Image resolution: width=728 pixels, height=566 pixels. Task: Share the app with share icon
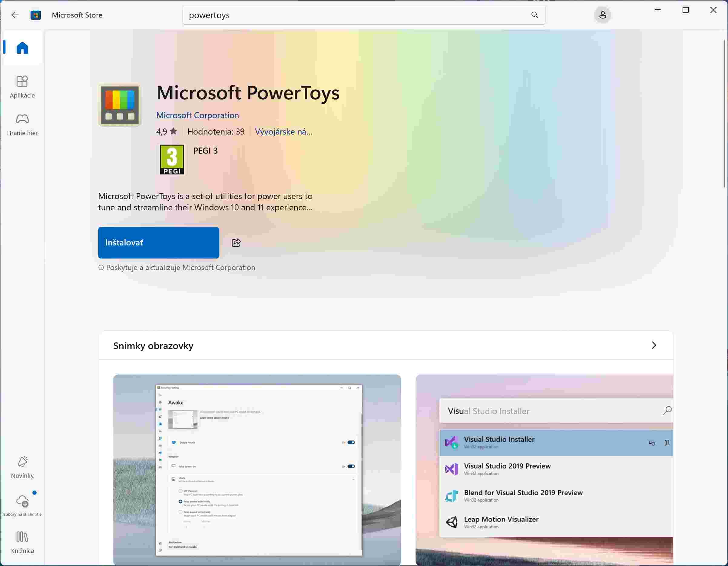[236, 243]
